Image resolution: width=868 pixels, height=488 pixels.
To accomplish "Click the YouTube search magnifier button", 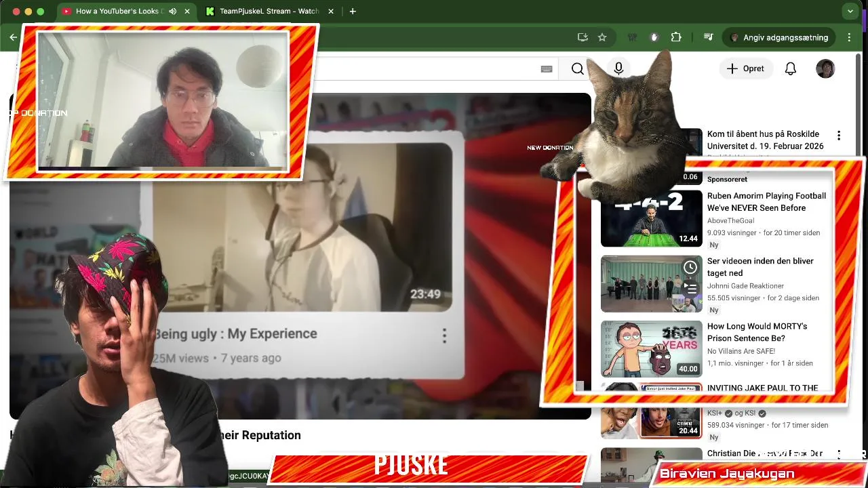I will point(577,68).
